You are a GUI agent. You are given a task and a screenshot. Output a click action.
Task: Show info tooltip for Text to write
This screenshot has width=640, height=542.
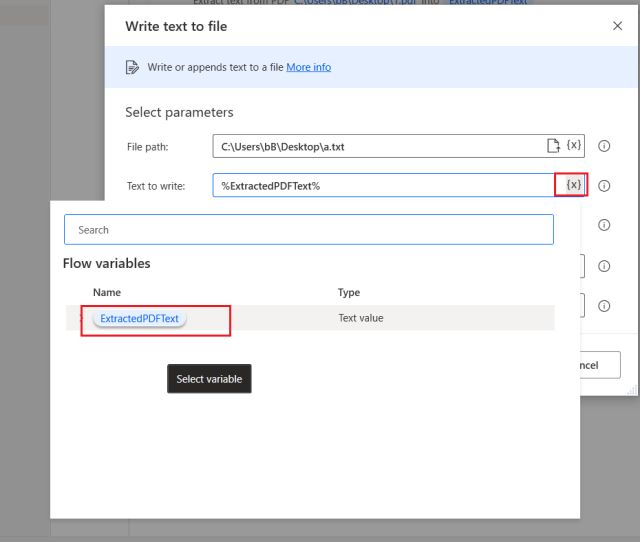pyautogui.click(x=604, y=186)
